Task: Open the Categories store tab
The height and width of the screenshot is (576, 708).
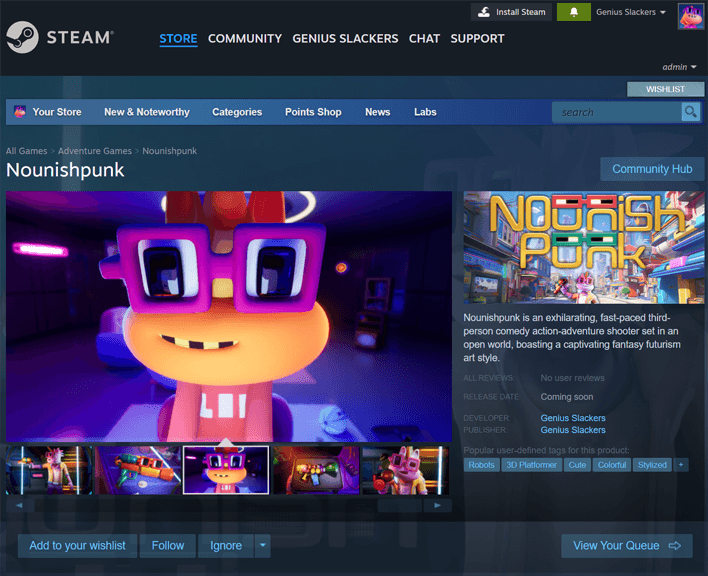Action: [x=237, y=112]
